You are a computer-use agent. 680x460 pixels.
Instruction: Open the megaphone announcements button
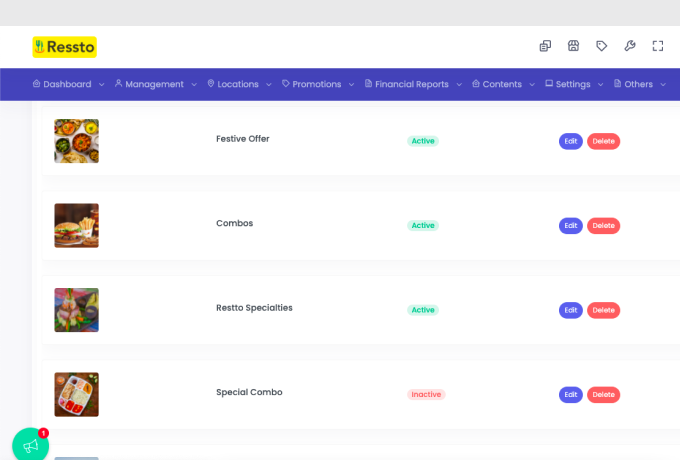tap(30, 445)
